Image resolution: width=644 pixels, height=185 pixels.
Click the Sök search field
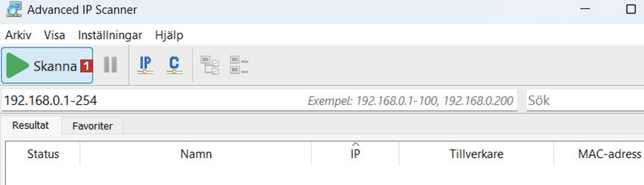585,100
